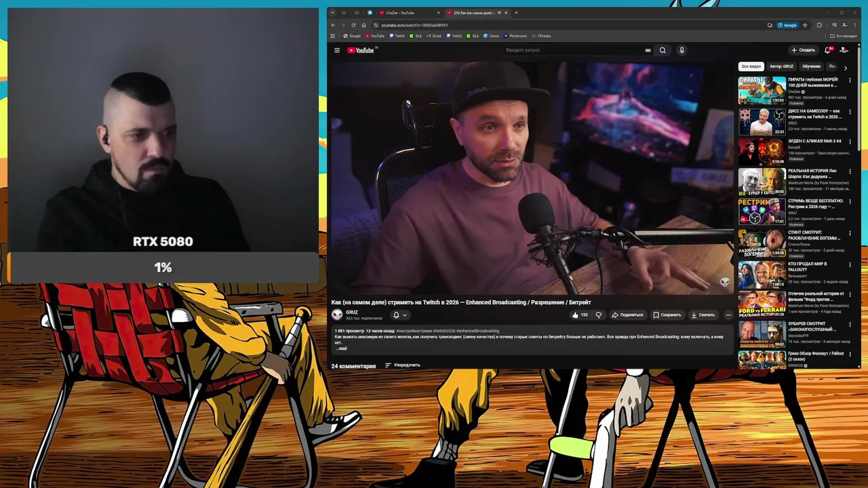This screenshot has height=488, width=868.
Task: Open the HDrezka bookmark
Action: [541, 36]
